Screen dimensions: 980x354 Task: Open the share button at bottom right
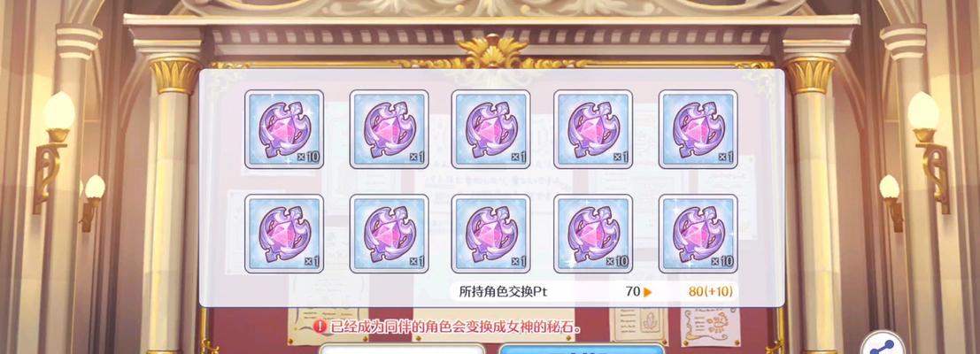[x=884, y=344]
